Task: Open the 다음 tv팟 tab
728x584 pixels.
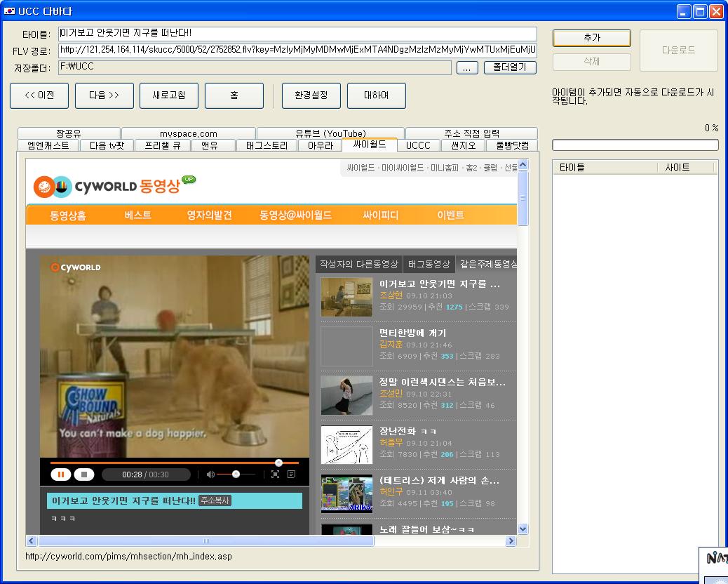Action: click(107, 145)
